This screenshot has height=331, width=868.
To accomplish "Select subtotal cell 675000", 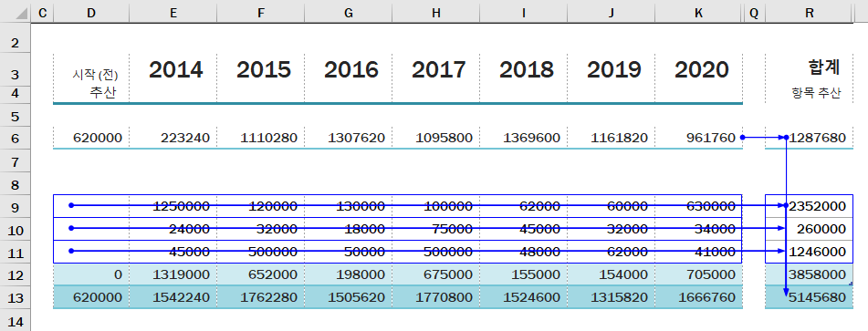I will pos(436,274).
